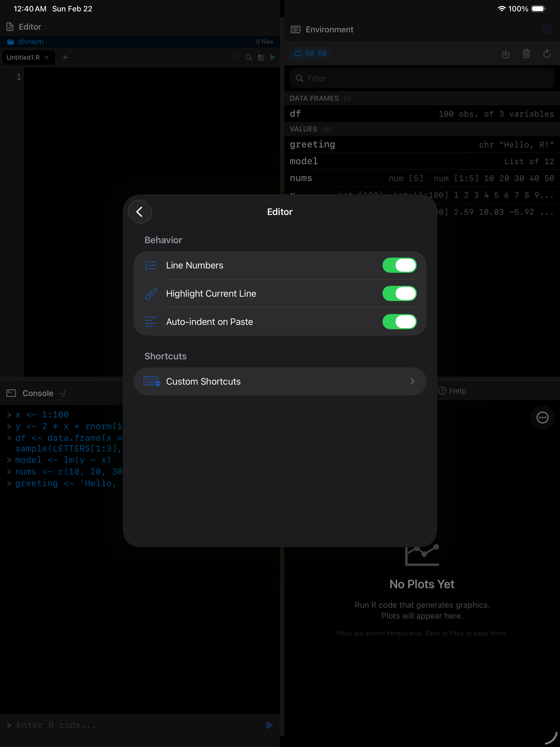This screenshot has height=747, width=560.
Task: Open search in the editor toolbar
Action: (x=249, y=58)
